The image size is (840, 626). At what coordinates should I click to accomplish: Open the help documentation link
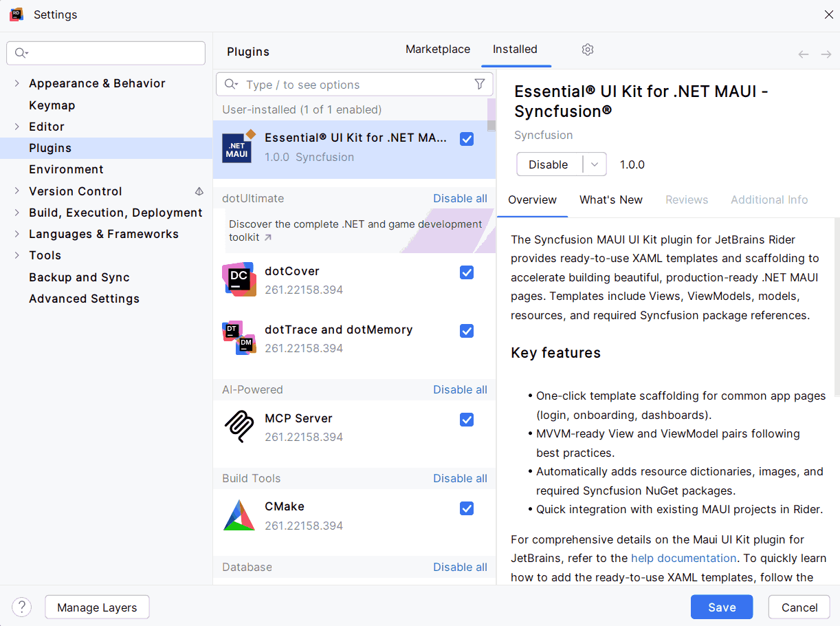[x=683, y=558]
